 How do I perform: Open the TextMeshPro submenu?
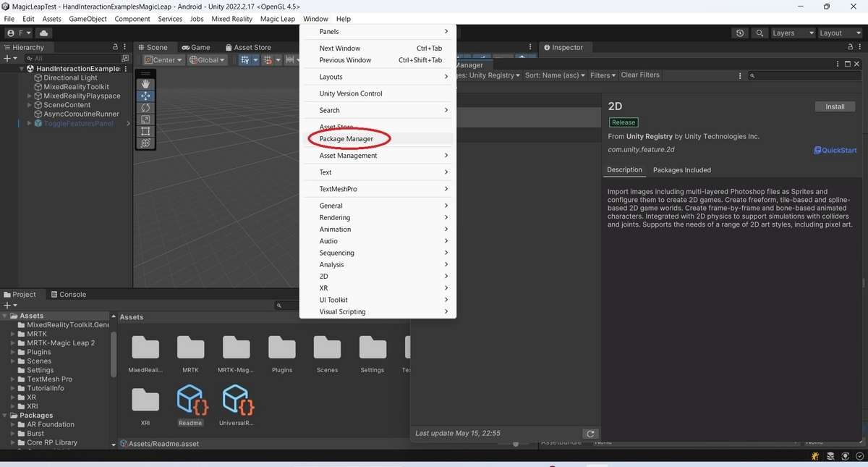click(378, 189)
